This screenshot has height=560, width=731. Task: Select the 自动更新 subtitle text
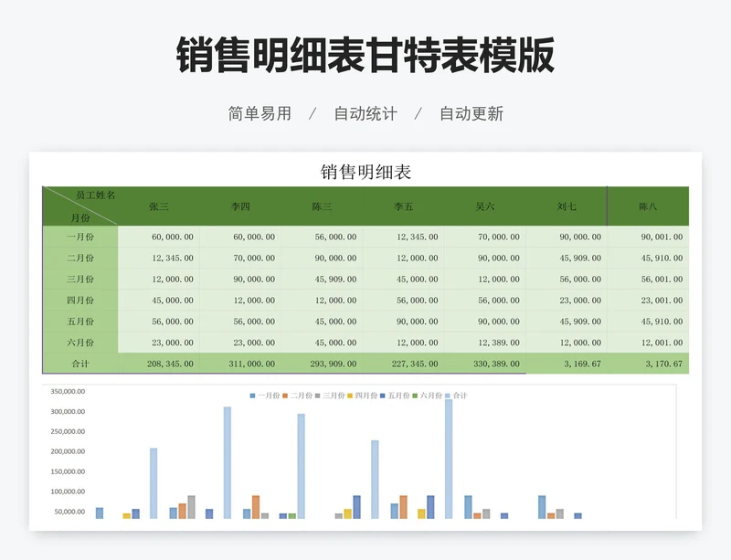tap(471, 113)
